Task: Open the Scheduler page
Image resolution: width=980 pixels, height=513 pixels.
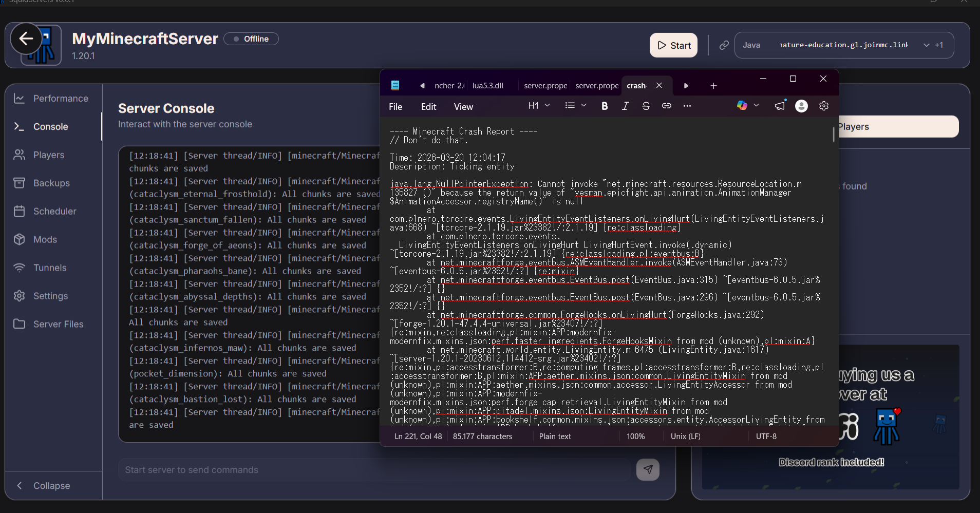Action: point(53,211)
